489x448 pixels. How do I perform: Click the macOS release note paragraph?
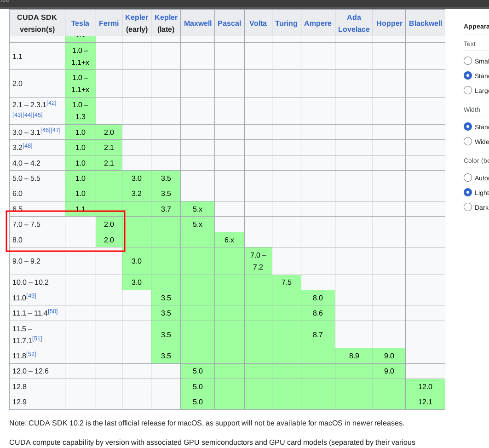pyautogui.click(x=207, y=423)
